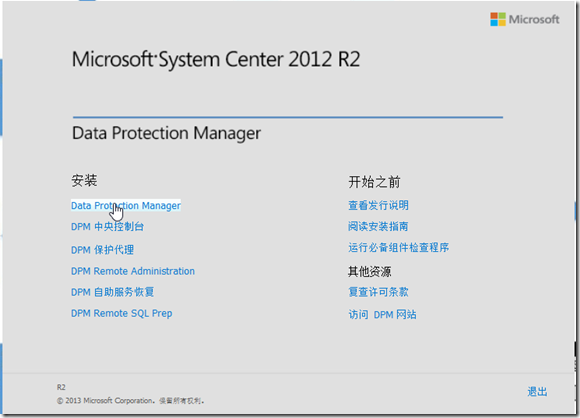Click the Data Protection Manager install link
Viewport: 580px width, 418px height.
coord(126,206)
